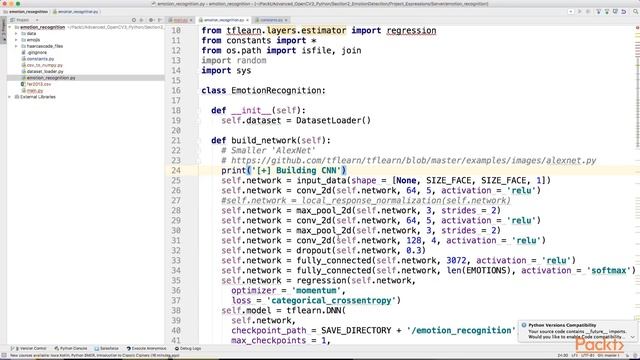Click the Git branch indicator in status bar
Image resolution: width=640 pixels, height=360 pixels.
tap(609, 356)
